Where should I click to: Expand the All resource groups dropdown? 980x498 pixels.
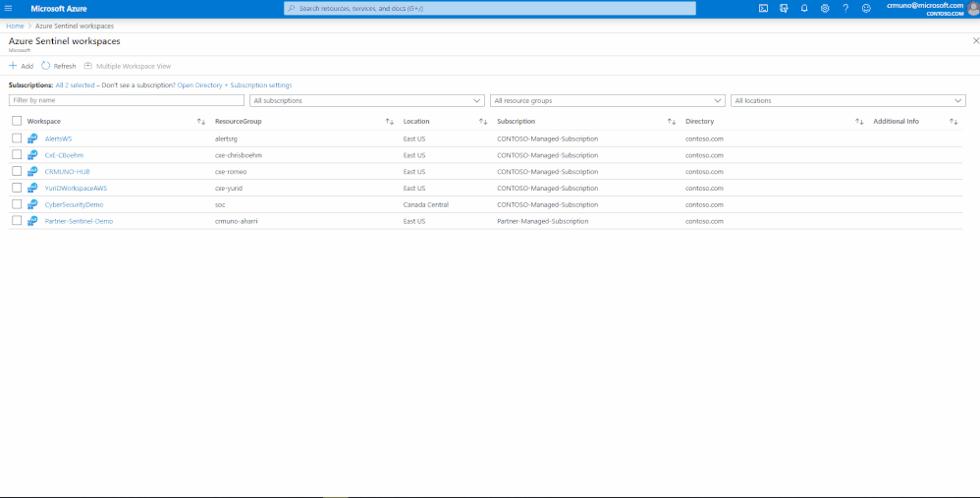tap(608, 100)
